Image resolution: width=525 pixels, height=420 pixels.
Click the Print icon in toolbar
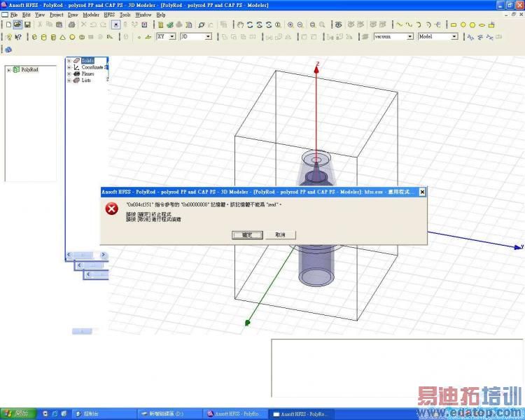pos(71,24)
